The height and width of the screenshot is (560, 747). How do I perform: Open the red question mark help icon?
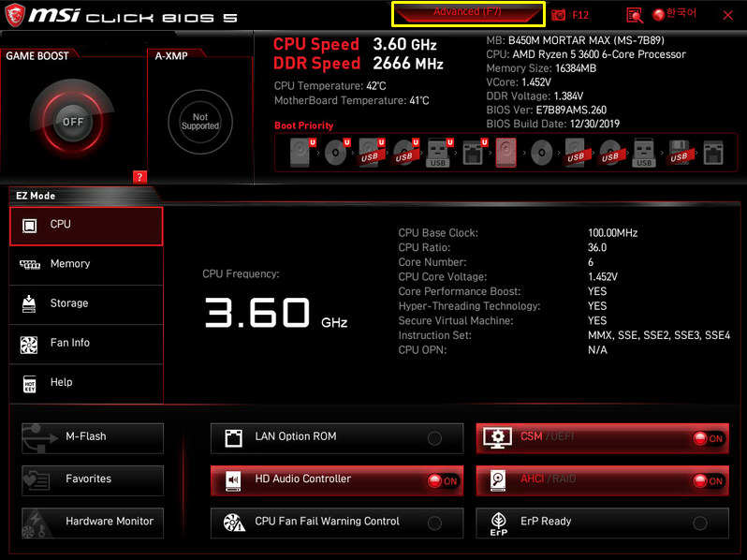[139, 177]
